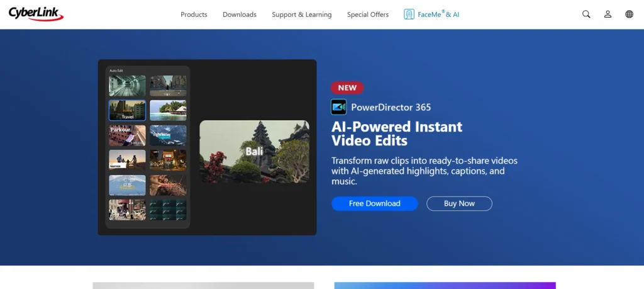The image size is (644, 289).
Task: Select the Parkour template thumbnail
Action: pyautogui.click(x=127, y=135)
